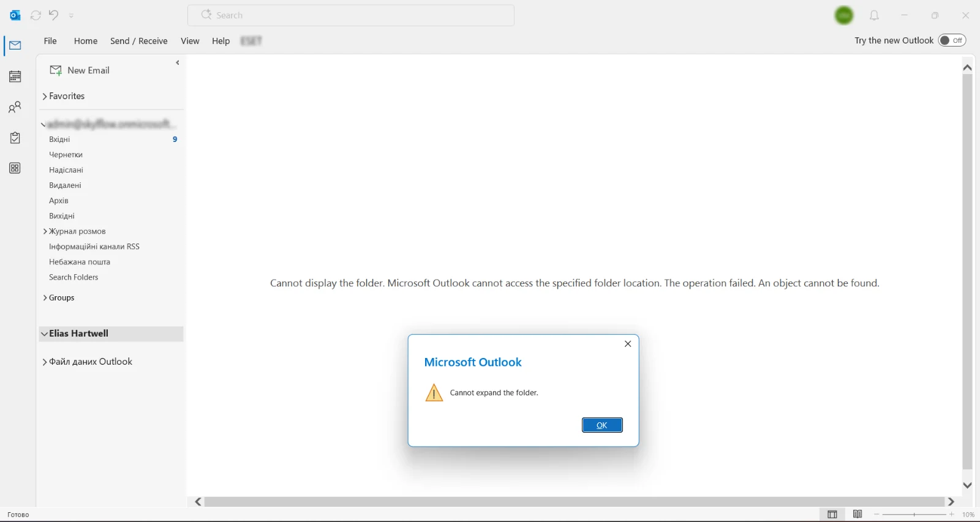Close the Microsoft Outlook error dialog

628,344
